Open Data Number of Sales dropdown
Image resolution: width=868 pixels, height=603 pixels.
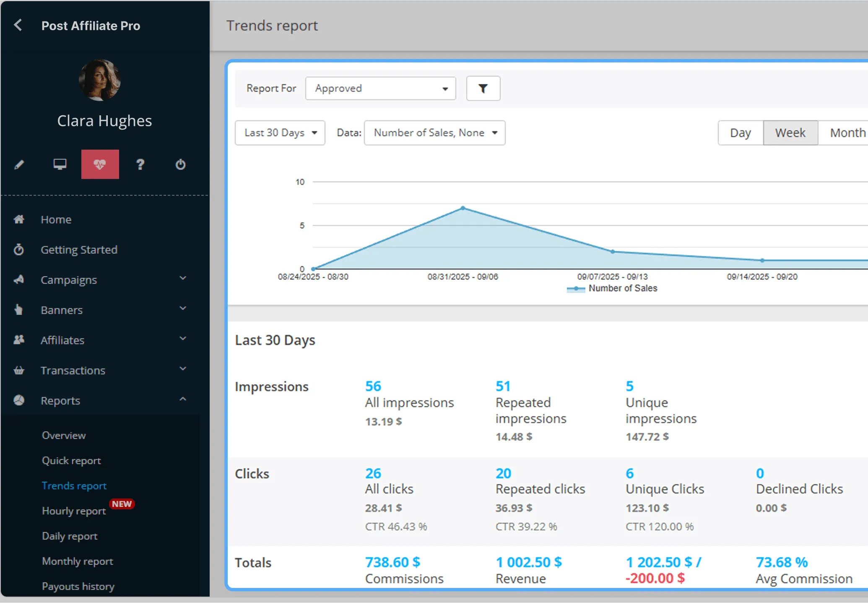435,133
